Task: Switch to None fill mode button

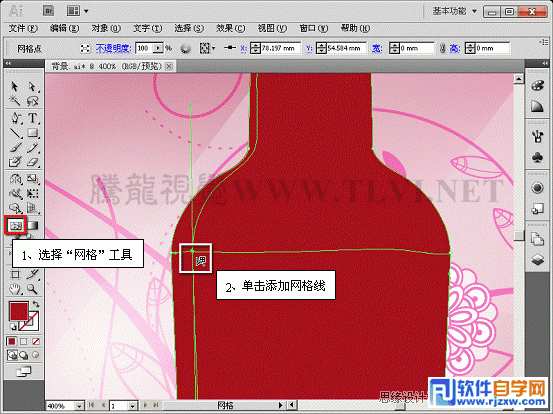Action: [36, 341]
